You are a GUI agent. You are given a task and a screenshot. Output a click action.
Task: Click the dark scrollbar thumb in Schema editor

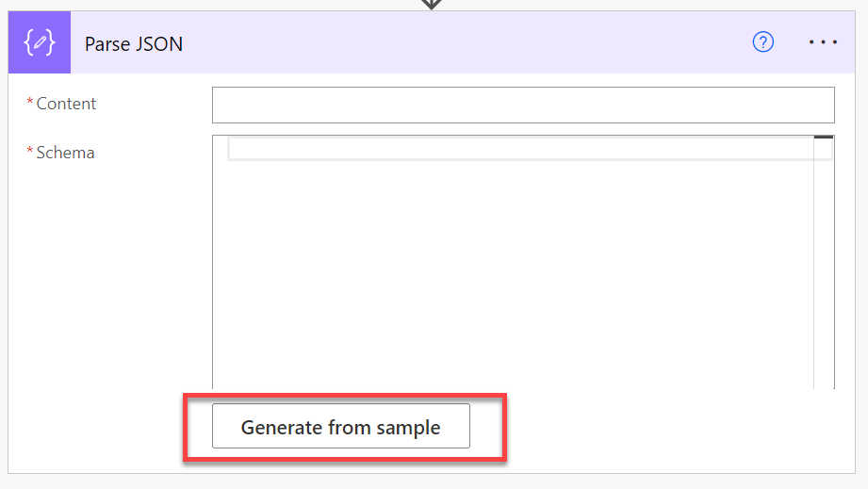(824, 138)
